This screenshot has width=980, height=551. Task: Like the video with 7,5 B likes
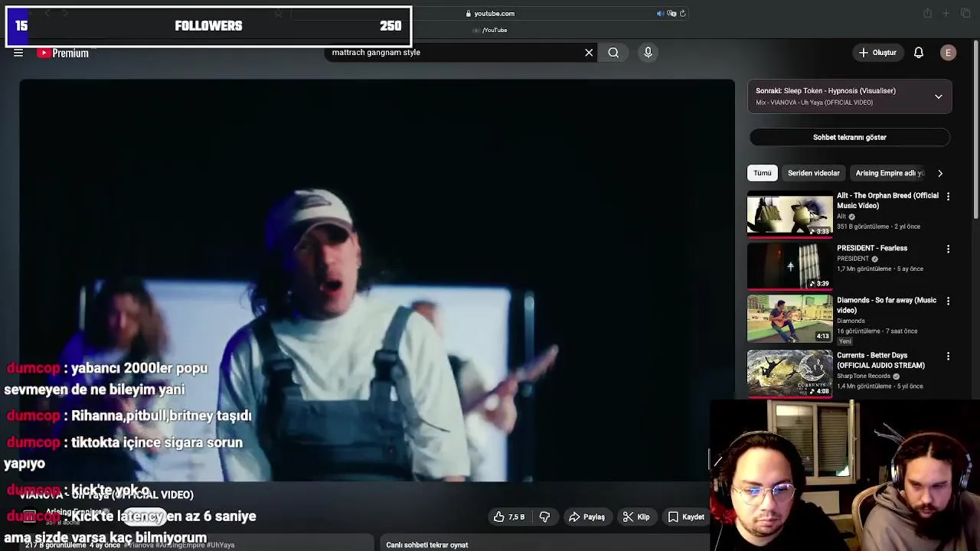[x=510, y=517]
